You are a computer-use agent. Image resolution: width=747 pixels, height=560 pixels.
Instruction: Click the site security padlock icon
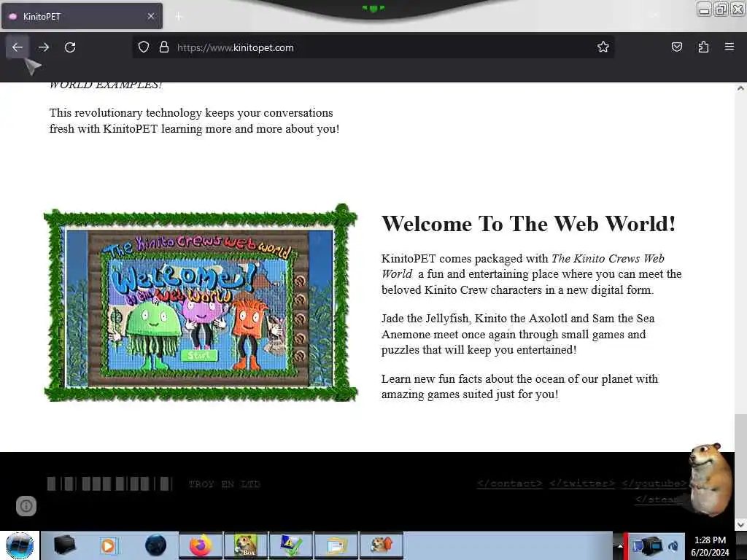164,47
